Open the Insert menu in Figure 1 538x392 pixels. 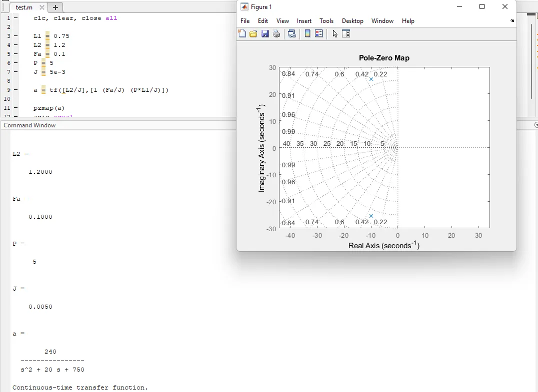point(304,21)
